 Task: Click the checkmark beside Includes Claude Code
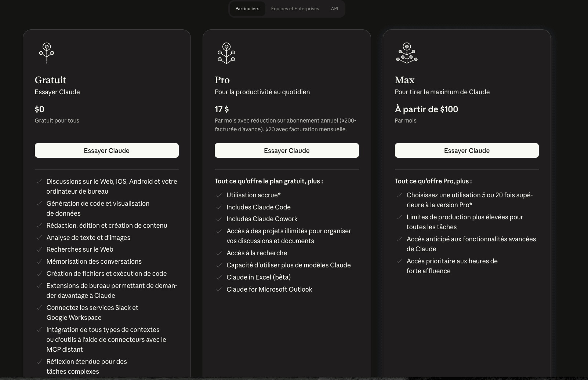pyautogui.click(x=219, y=207)
